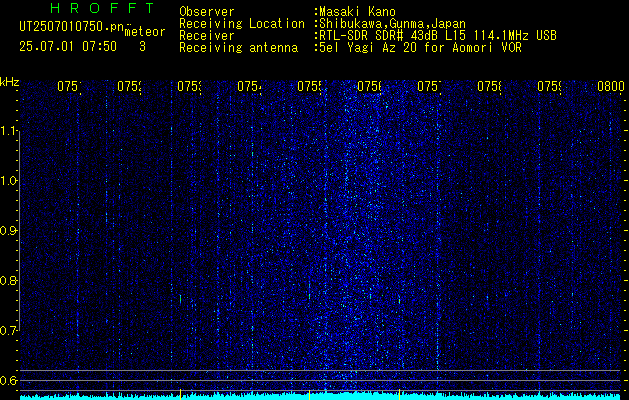
Task: Click the Receiving antenna label
Action: pyautogui.click(x=238, y=48)
